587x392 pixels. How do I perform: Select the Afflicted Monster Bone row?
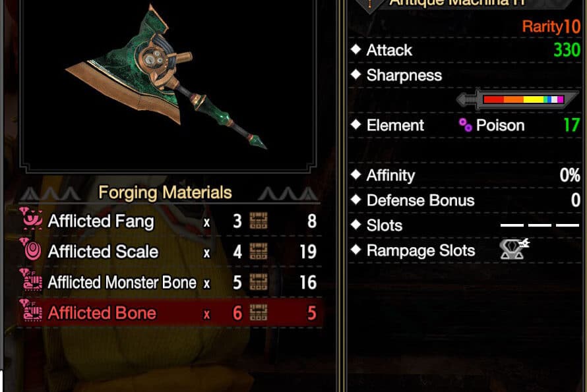[x=170, y=282]
